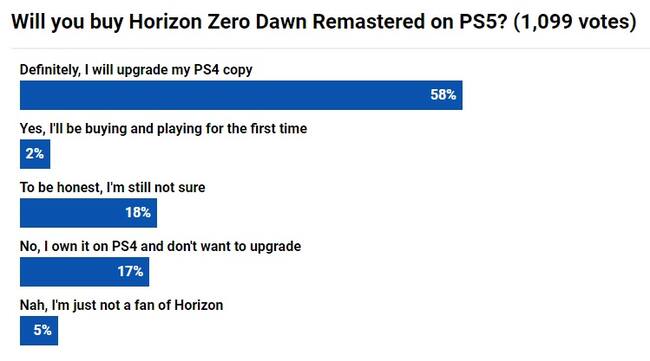Select the 2% result bar
650x361 pixels.
pos(35,154)
